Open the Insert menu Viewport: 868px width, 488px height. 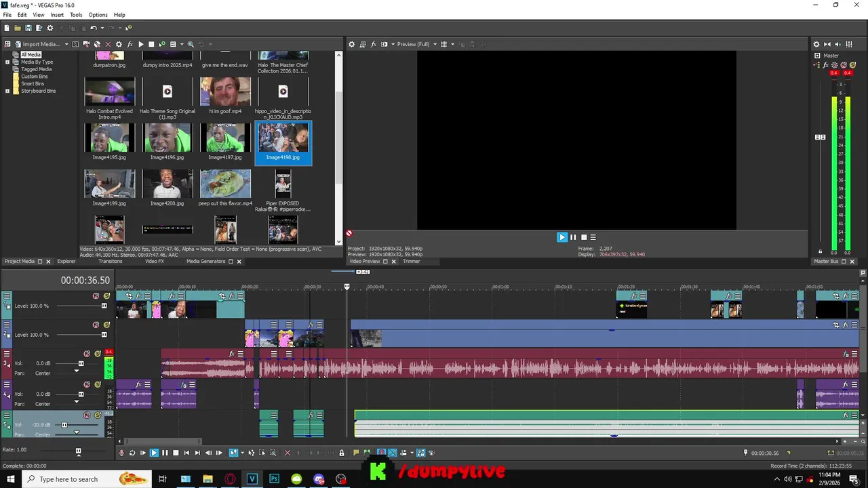(57, 15)
